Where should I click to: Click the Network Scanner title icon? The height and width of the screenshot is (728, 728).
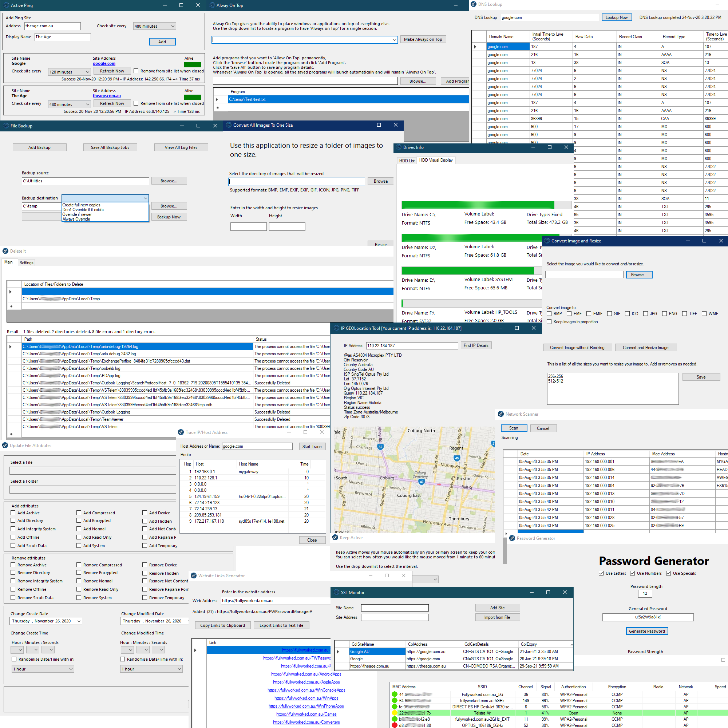(501, 414)
